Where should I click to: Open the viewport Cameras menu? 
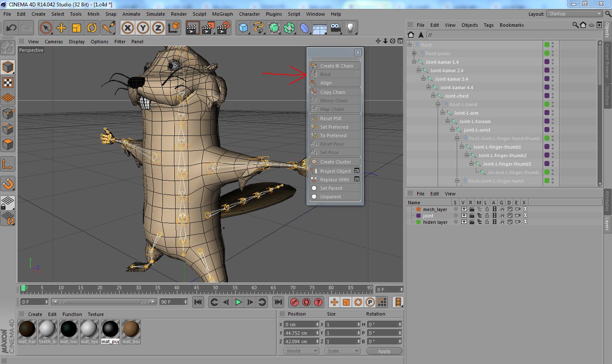tap(54, 42)
